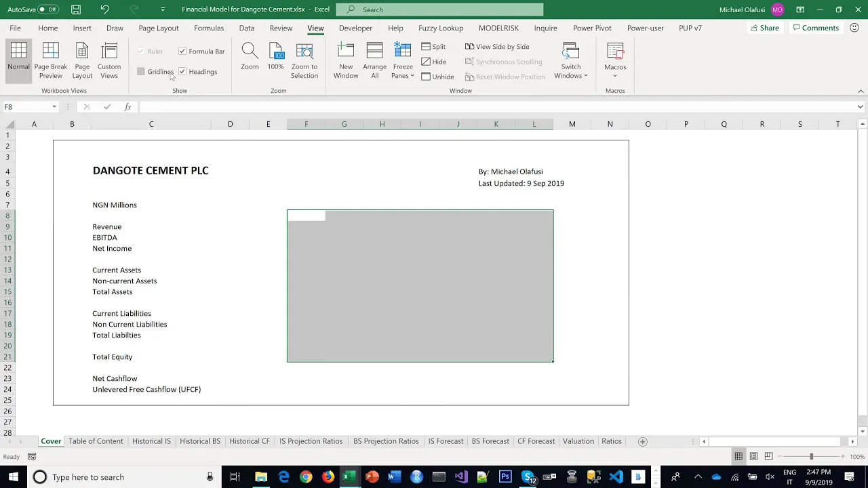Switch to the Valuation sheet tab

click(578, 441)
